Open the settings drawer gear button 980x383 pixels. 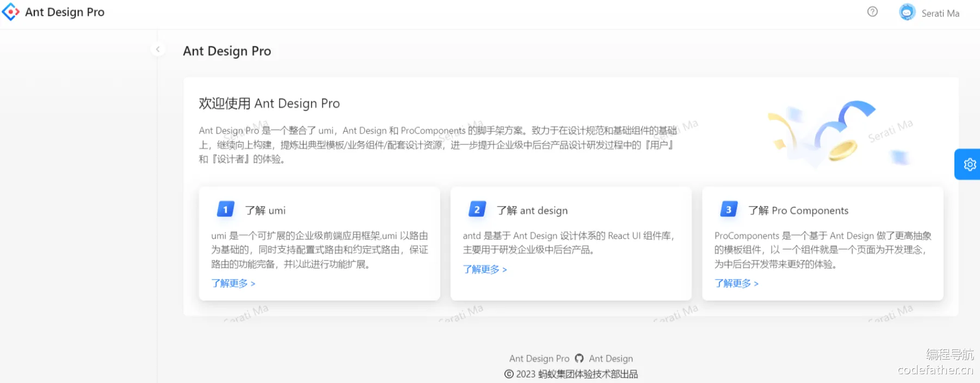(969, 164)
